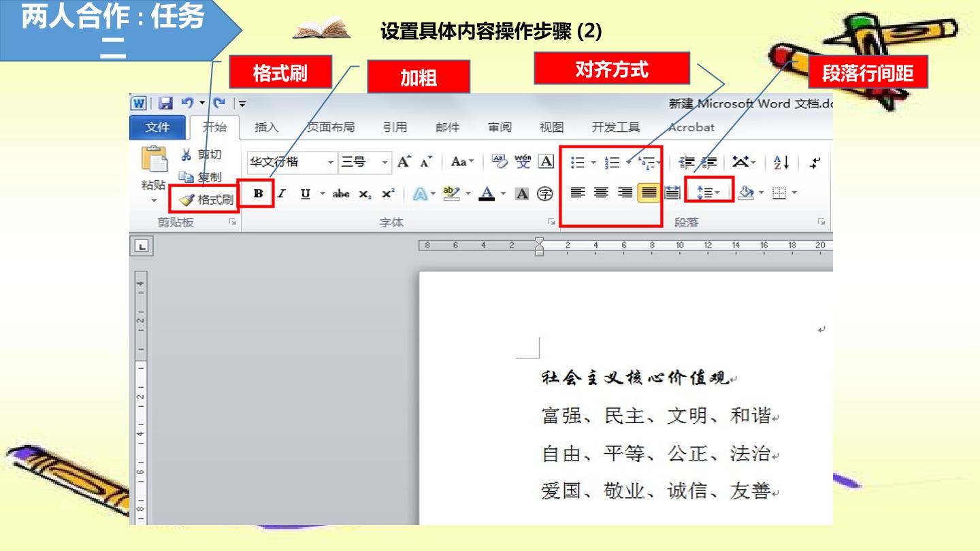Click the 文件 file button
Viewport: 980px width, 551px height.
[157, 127]
